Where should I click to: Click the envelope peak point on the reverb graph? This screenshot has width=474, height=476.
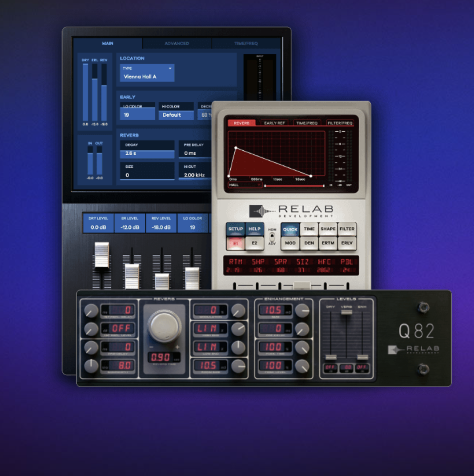click(236, 148)
